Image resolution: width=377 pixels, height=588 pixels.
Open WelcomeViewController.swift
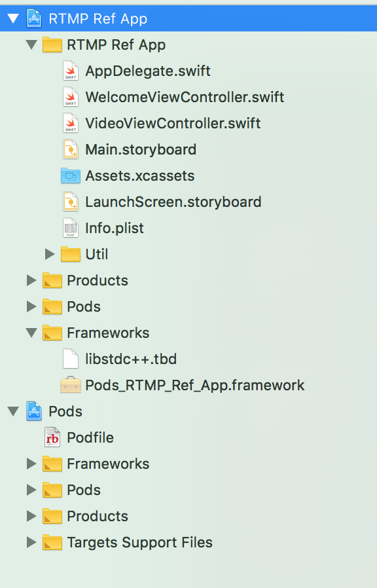tap(185, 97)
